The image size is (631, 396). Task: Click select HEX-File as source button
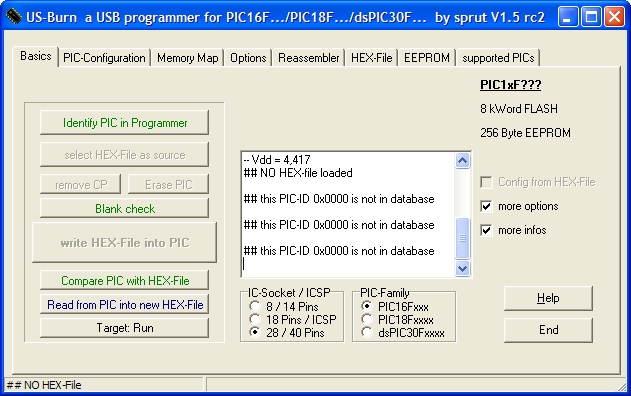[x=124, y=155]
